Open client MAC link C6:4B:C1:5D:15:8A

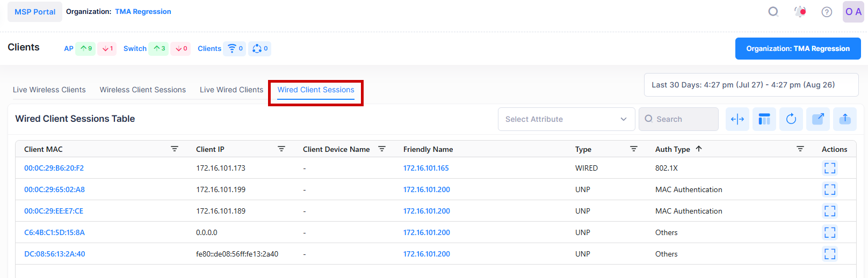click(x=54, y=232)
